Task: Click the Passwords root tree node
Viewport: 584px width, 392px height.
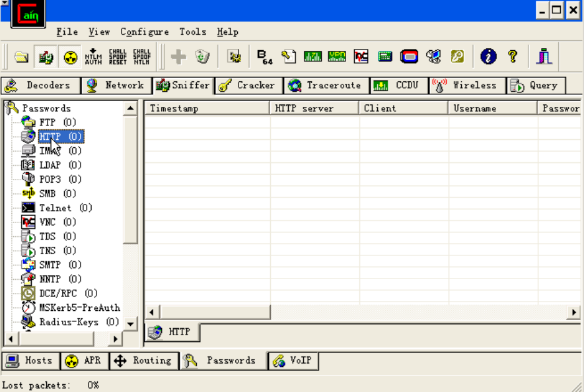Action: click(x=46, y=108)
